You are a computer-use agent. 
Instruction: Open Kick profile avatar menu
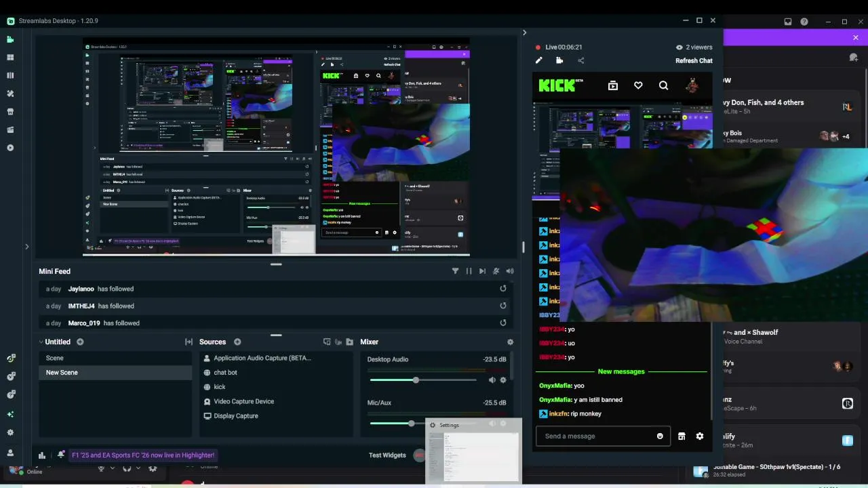(692, 85)
